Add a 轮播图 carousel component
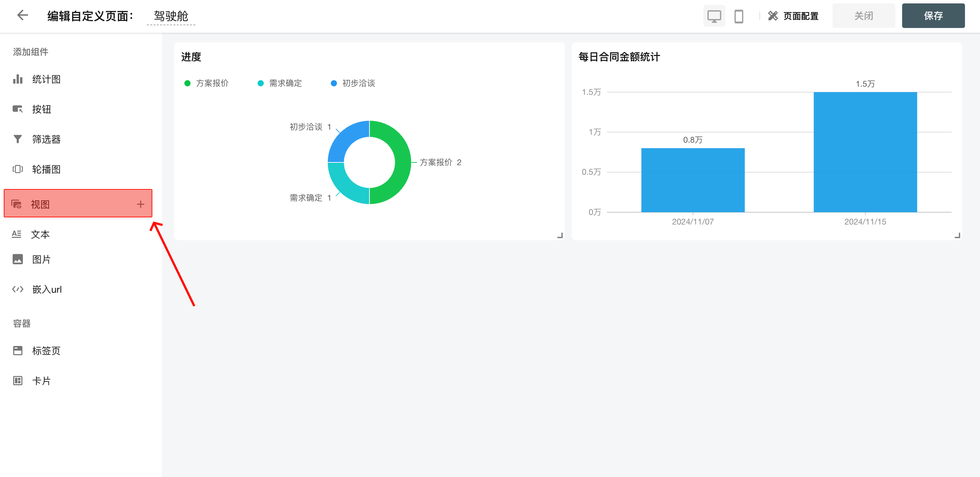 (46, 170)
